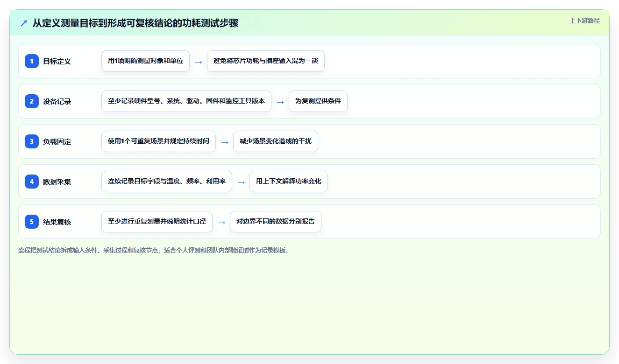This screenshot has width=619, height=364.
Task: Click the title 从定义测量目标到形成可复核结论
Action: (x=135, y=23)
